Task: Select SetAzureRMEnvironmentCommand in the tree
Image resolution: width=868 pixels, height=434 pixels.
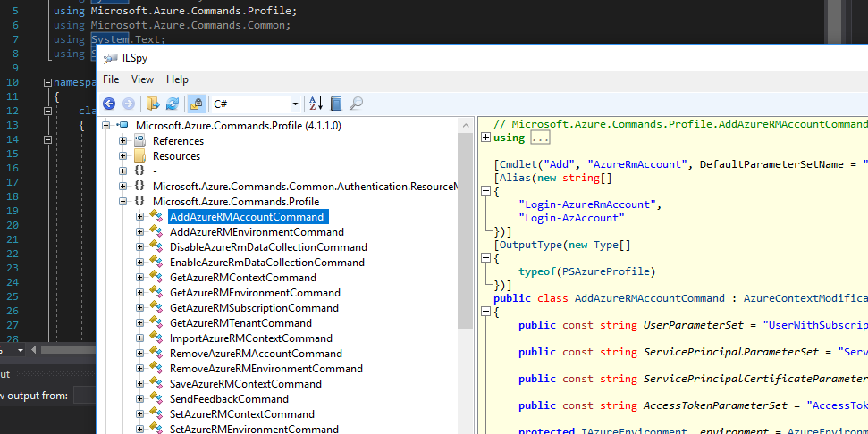Action: pos(254,429)
